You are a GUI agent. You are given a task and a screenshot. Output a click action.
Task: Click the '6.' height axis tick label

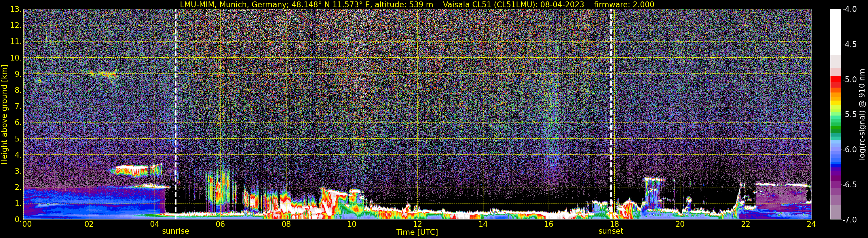(18, 123)
